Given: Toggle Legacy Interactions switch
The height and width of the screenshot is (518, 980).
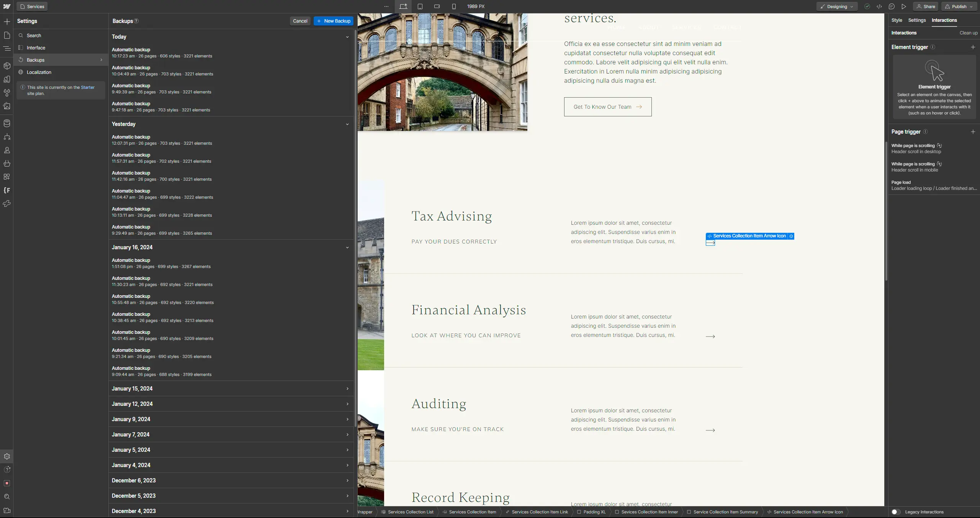Looking at the screenshot, I should click(x=896, y=512).
